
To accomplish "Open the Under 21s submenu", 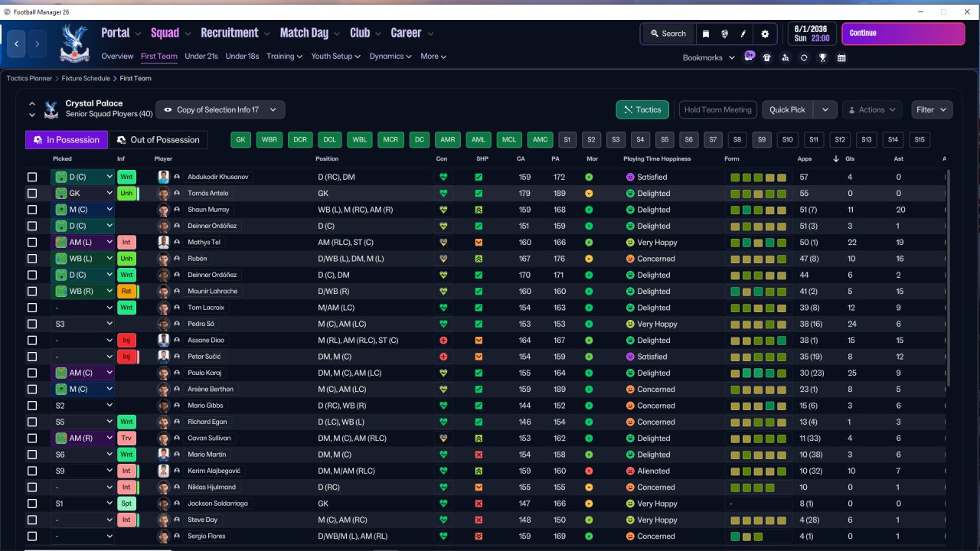I will click(201, 56).
